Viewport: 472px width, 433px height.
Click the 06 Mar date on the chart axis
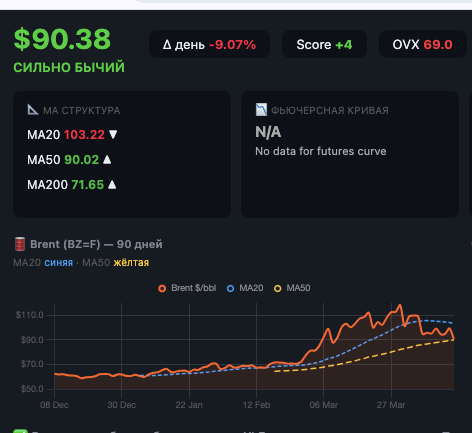coord(324,405)
